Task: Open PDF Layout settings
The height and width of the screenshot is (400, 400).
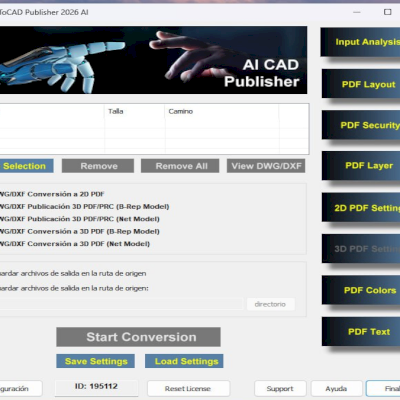Action: tap(361, 84)
